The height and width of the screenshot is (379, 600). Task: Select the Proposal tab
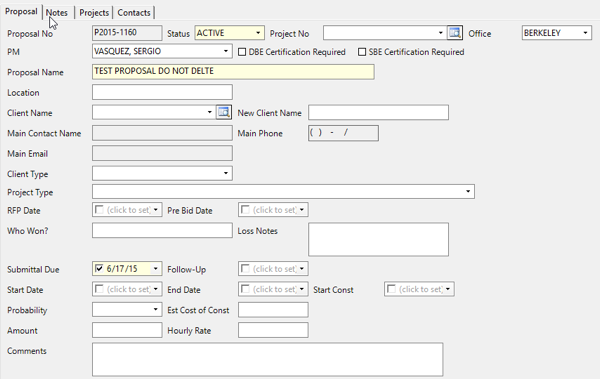click(x=21, y=11)
